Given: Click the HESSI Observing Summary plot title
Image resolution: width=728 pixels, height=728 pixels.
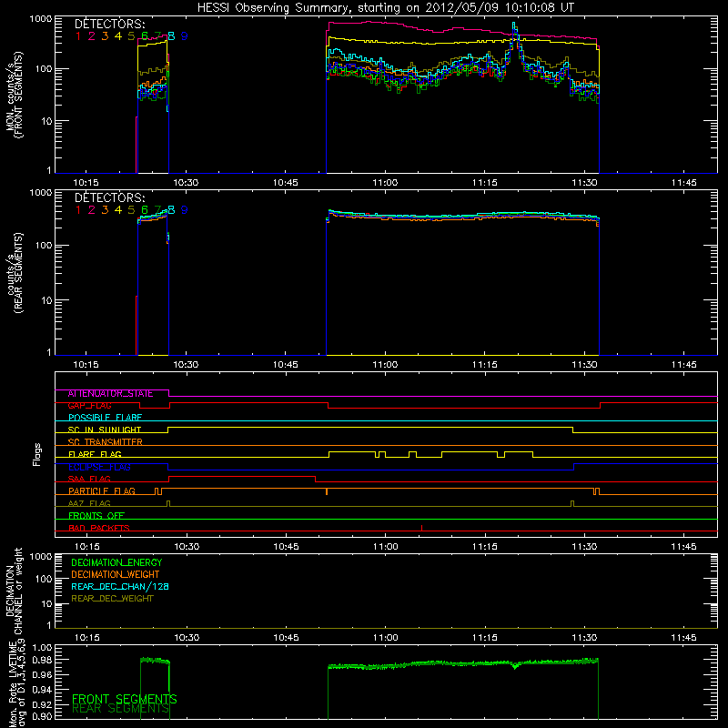Looking at the screenshot, I should tap(385, 8).
